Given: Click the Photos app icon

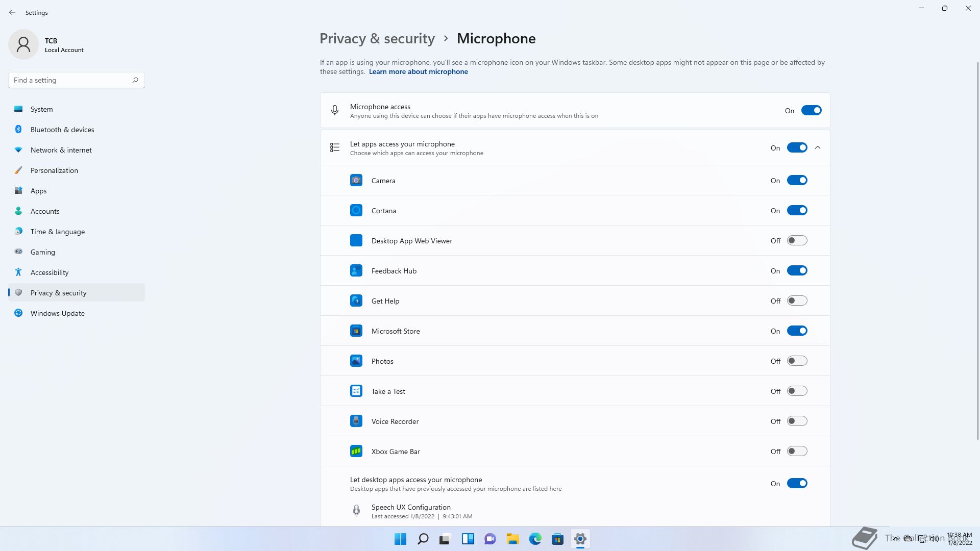Looking at the screenshot, I should click(x=356, y=361).
